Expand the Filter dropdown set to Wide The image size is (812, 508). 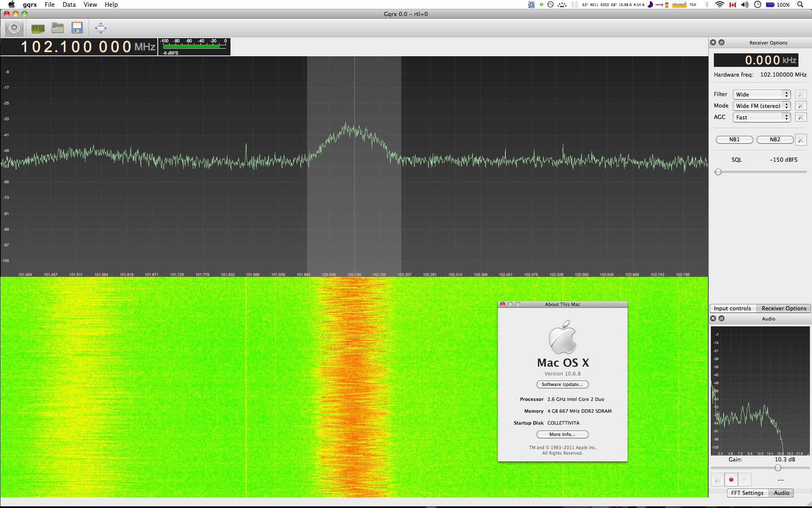coord(761,94)
